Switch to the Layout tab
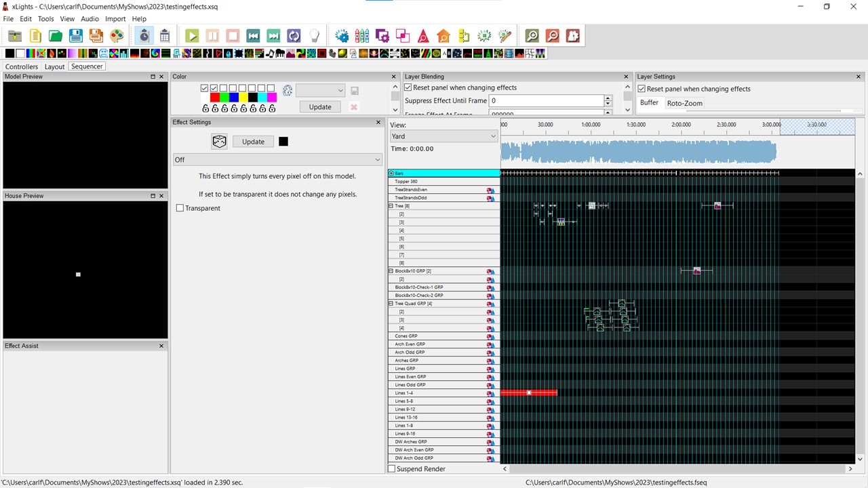Screen dimensions: 868x488 pyautogui.click(x=54, y=66)
